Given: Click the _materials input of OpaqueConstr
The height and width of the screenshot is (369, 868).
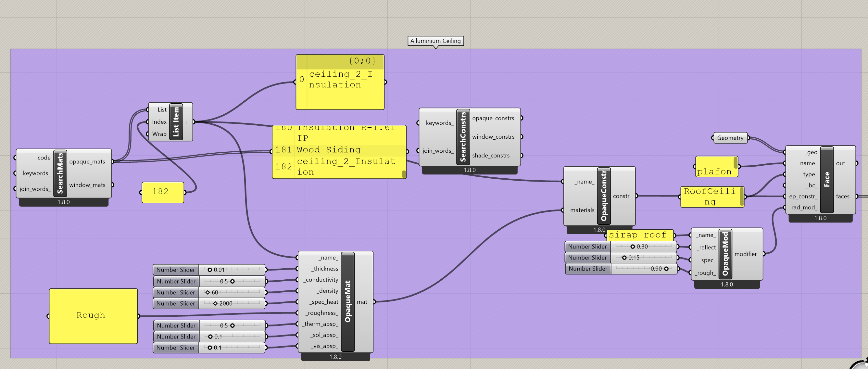Looking at the screenshot, I should pos(581,210).
